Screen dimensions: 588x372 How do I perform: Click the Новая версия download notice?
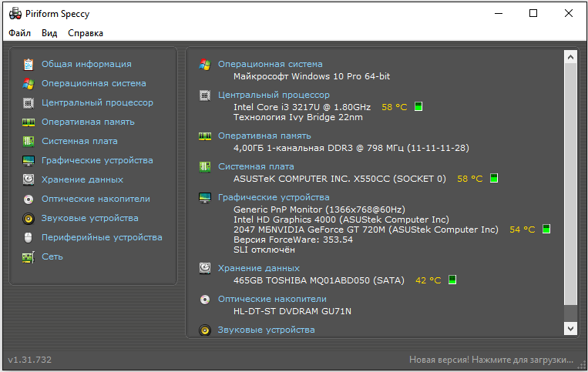tap(491, 360)
